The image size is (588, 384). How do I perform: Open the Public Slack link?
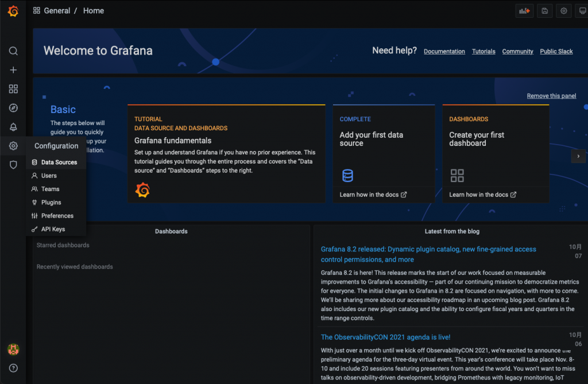coord(556,52)
